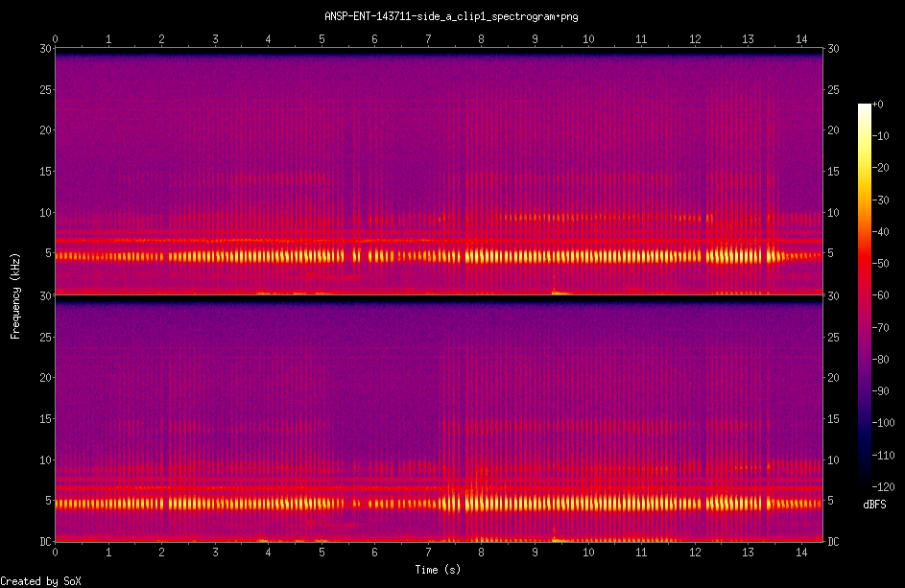The image size is (905, 588).
Task: Click the 'Time (s)' axis label
Action: pos(438,570)
